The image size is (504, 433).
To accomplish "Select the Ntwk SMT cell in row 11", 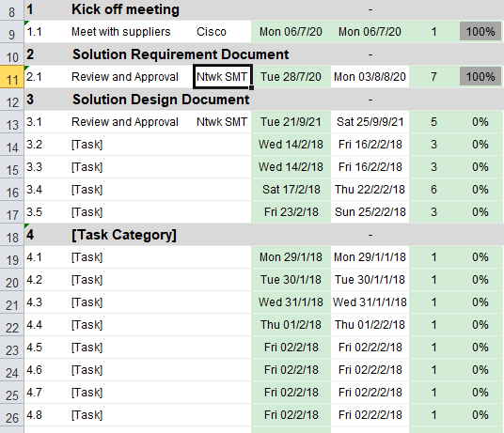I will (x=222, y=77).
